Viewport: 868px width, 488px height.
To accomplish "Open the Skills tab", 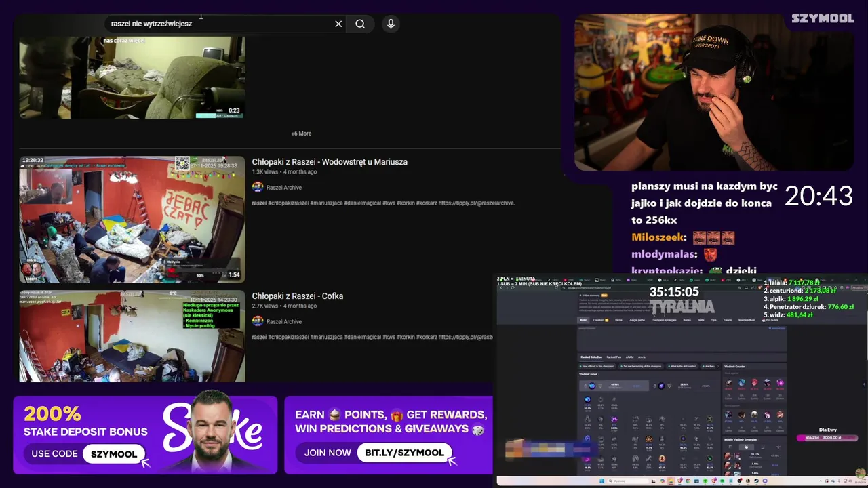I will tap(701, 320).
